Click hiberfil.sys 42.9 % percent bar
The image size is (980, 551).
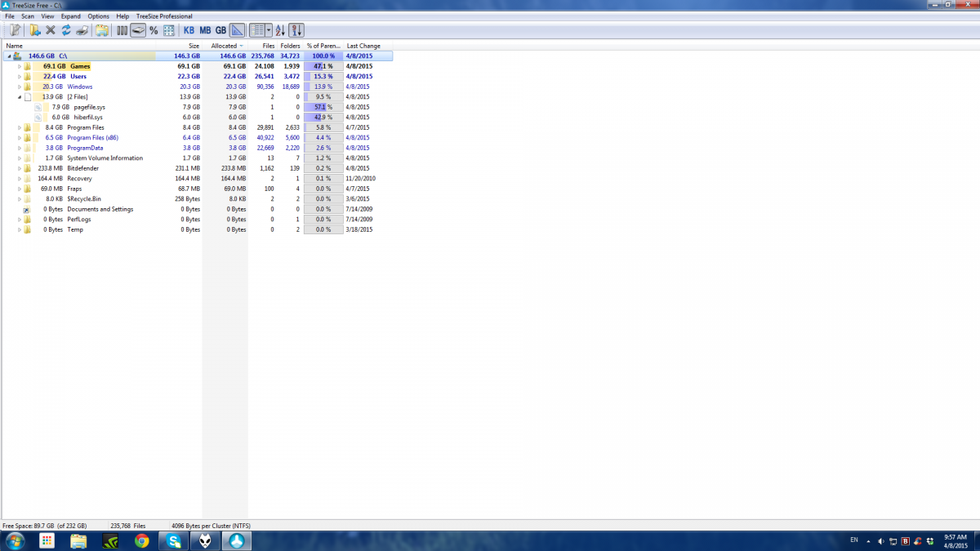[323, 118]
